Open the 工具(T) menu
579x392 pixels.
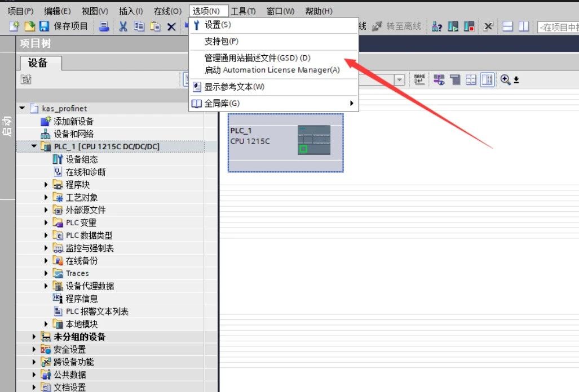coord(243,11)
